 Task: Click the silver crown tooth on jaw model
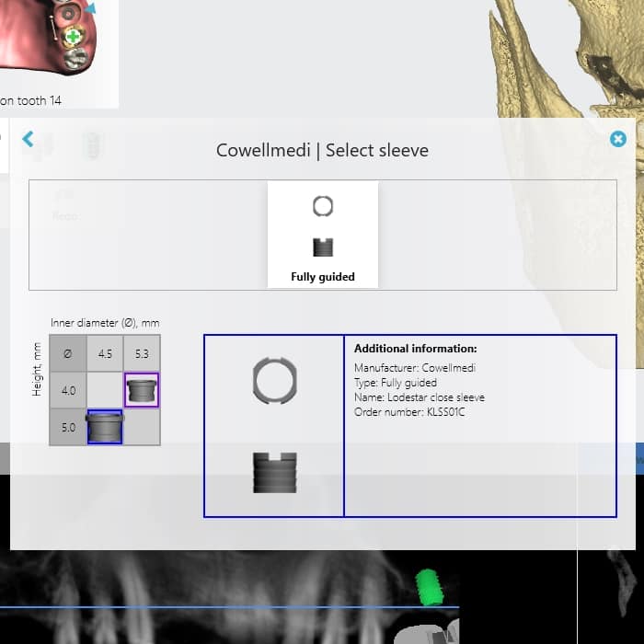79,57
